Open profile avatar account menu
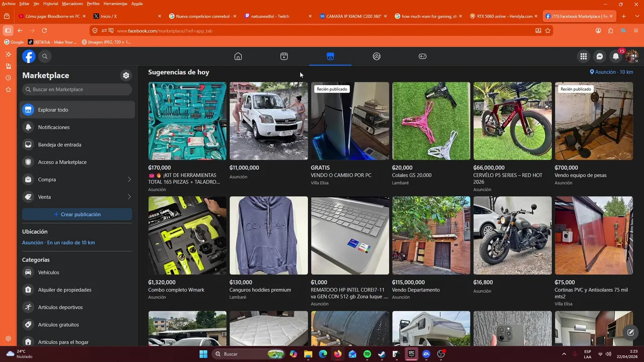 tap(632, 56)
